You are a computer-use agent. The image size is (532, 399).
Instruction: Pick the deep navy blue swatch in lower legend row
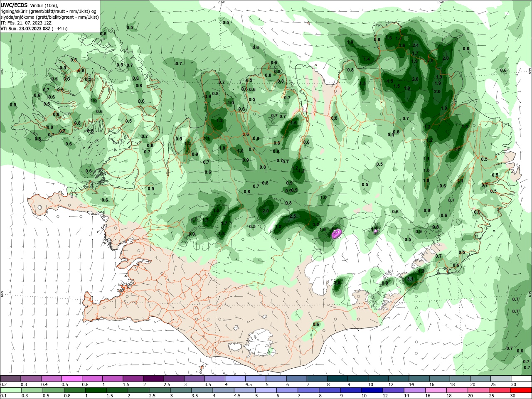pos(371,390)
